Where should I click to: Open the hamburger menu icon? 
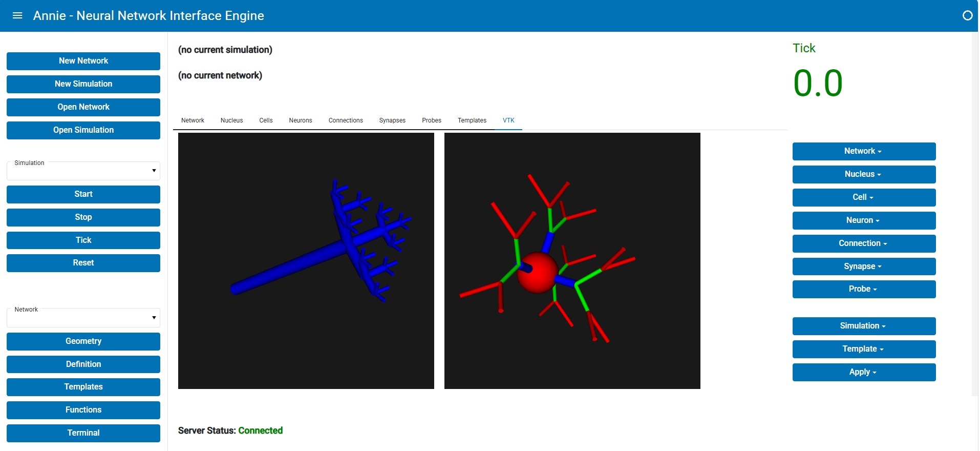pyautogui.click(x=17, y=15)
